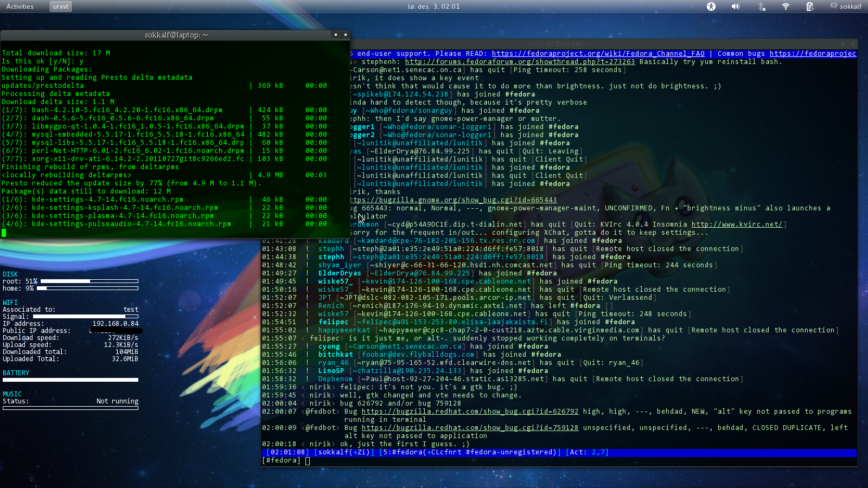Screen dimensions: 868x488
Task: Click the 'Total download size: 17 M' line
Action: [x=56, y=53]
